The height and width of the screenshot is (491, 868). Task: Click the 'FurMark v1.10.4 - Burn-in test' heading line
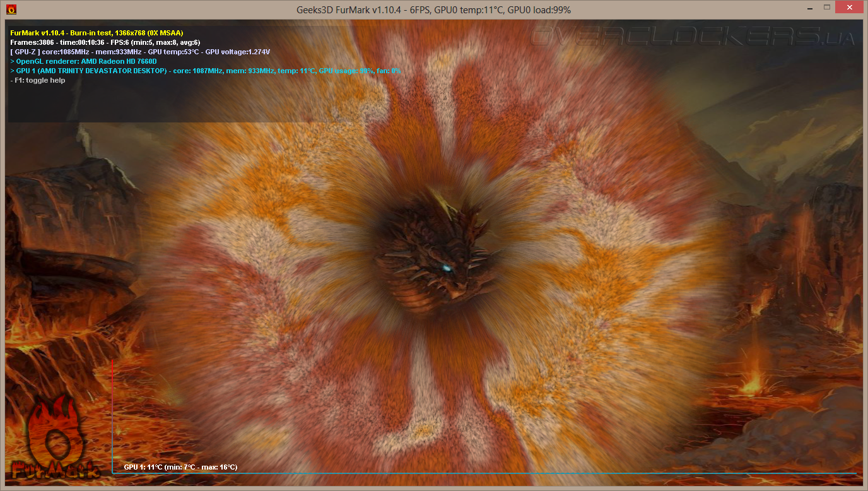pos(97,33)
